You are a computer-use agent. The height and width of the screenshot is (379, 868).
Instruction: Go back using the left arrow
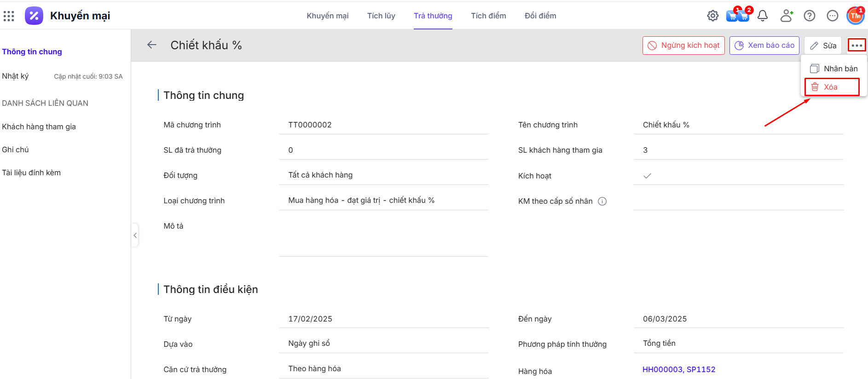(151, 45)
